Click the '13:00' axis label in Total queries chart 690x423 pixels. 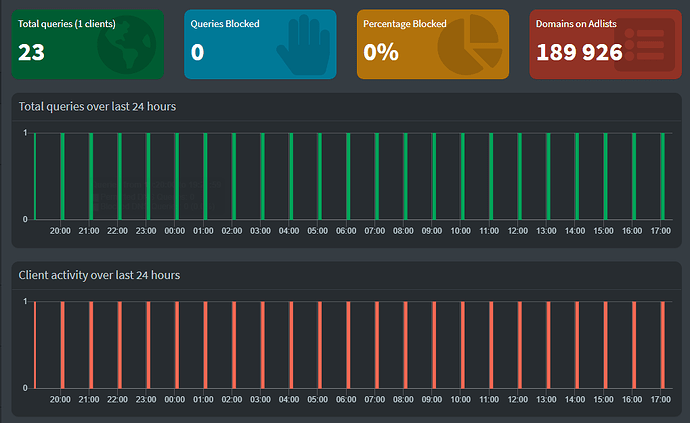click(x=547, y=231)
